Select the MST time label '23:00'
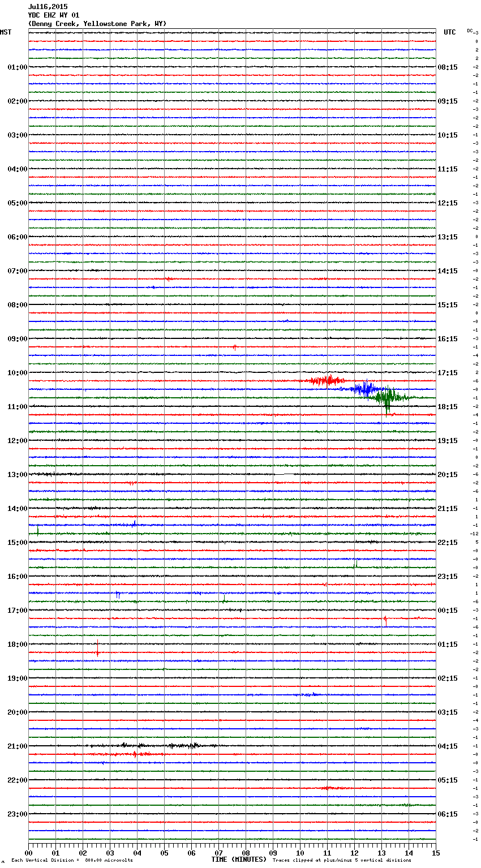Viewport: 481px width, 868px height. [17, 814]
